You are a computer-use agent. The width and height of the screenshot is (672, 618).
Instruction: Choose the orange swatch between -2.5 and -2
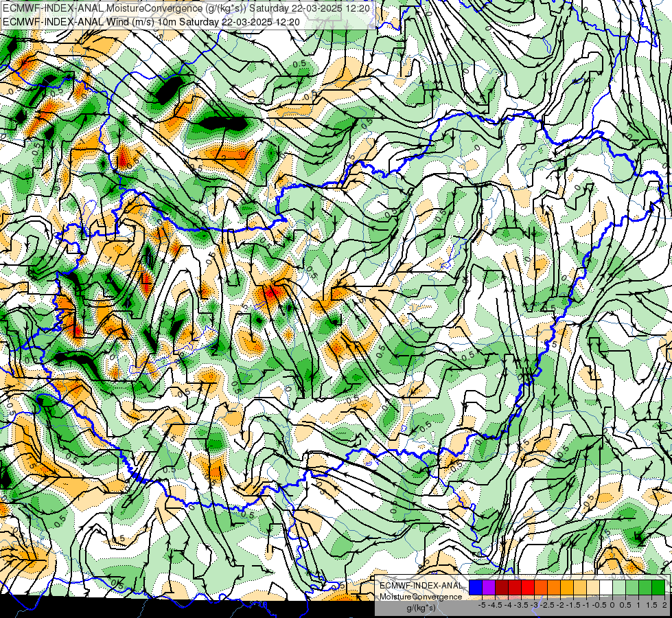(x=554, y=587)
